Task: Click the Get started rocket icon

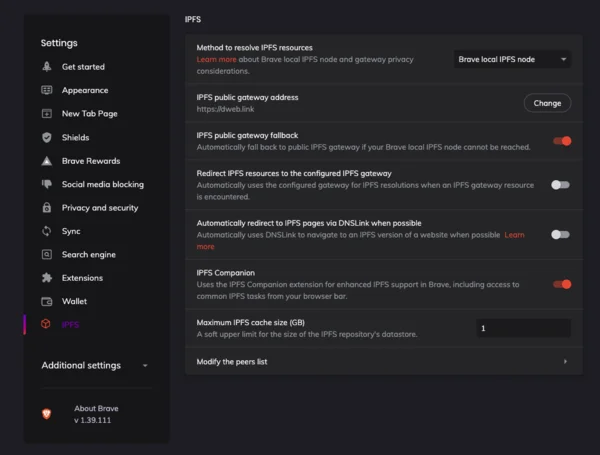Action: (47, 67)
